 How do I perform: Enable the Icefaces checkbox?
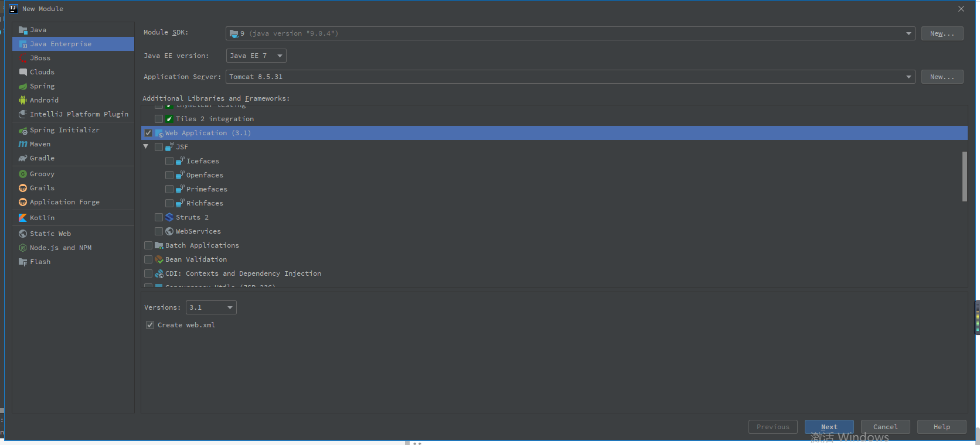coord(169,161)
